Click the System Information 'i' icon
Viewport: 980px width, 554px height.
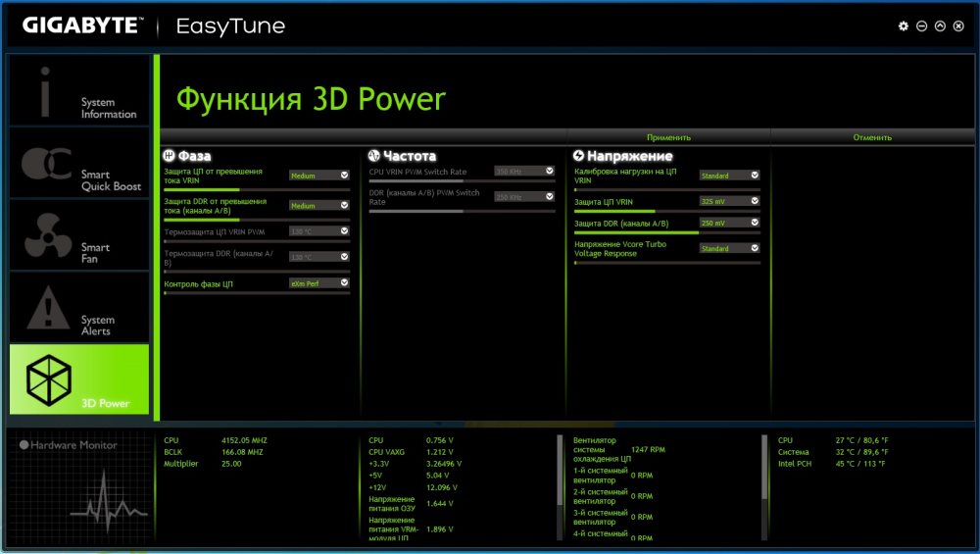pos(45,92)
